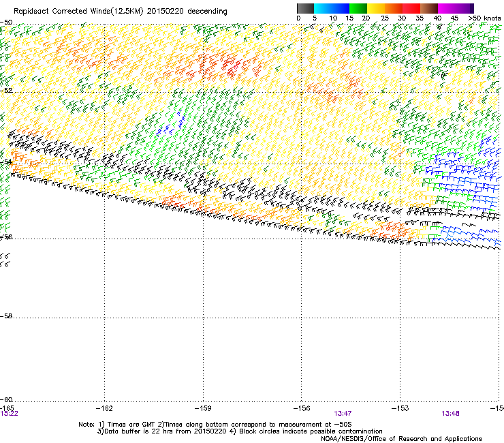Viewport: 504px width, 443px height.
Task: Click the magenta 40-45 knots legend color
Action: point(447,8)
